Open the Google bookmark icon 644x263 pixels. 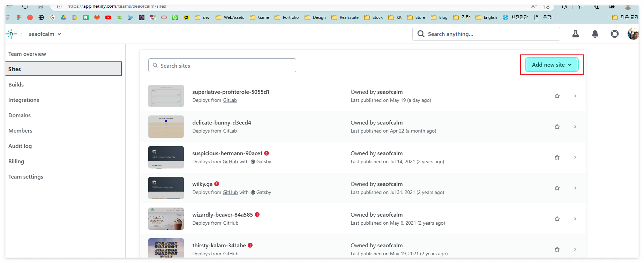(x=52, y=17)
